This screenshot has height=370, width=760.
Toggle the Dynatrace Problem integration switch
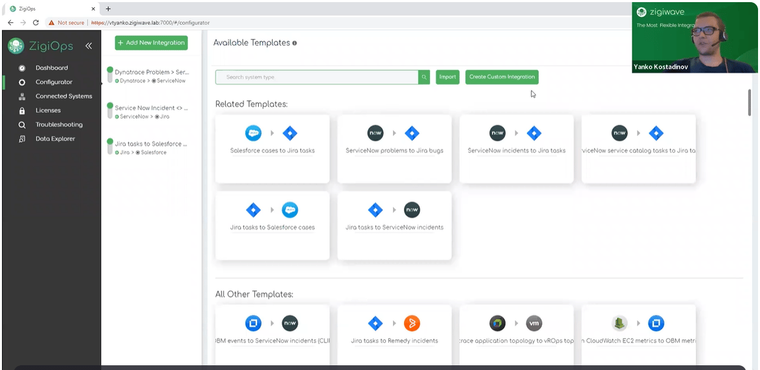click(x=110, y=75)
